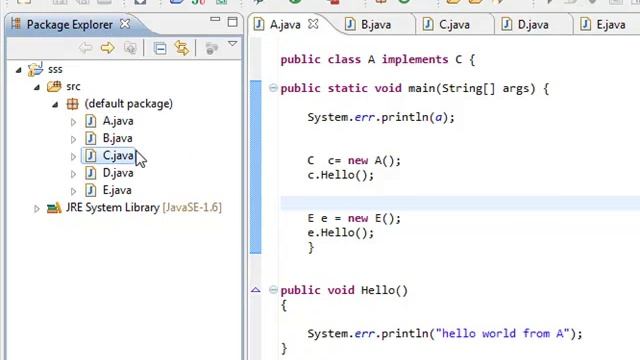Close the A.java editor tab

[313, 24]
